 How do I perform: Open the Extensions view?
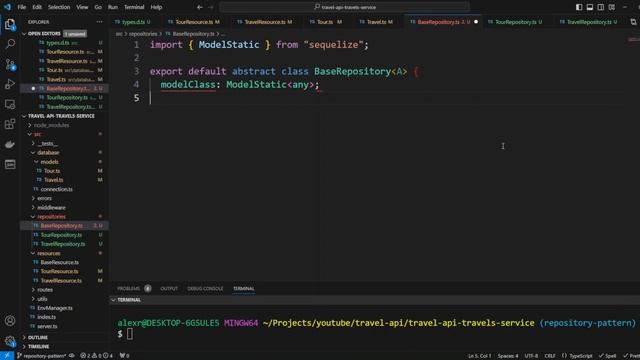click(10, 124)
